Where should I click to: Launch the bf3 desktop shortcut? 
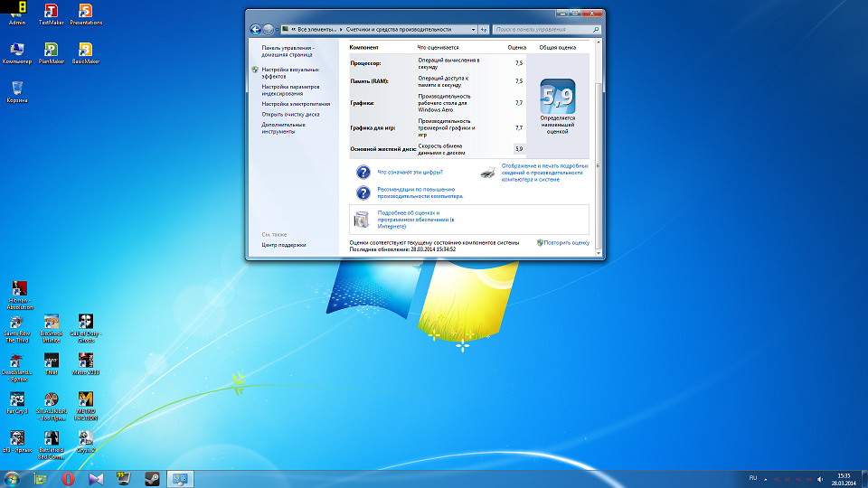pyautogui.click(x=16, y=442)
